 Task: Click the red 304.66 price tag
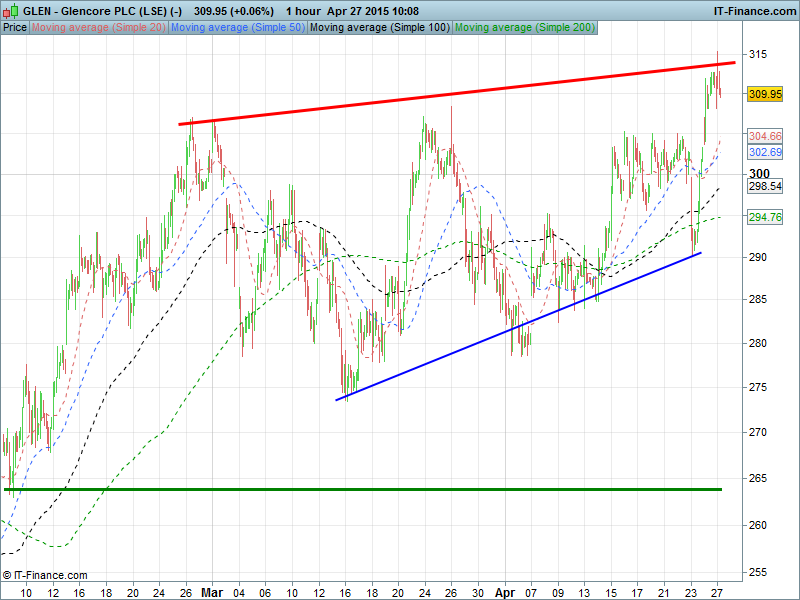click(764, 136)
